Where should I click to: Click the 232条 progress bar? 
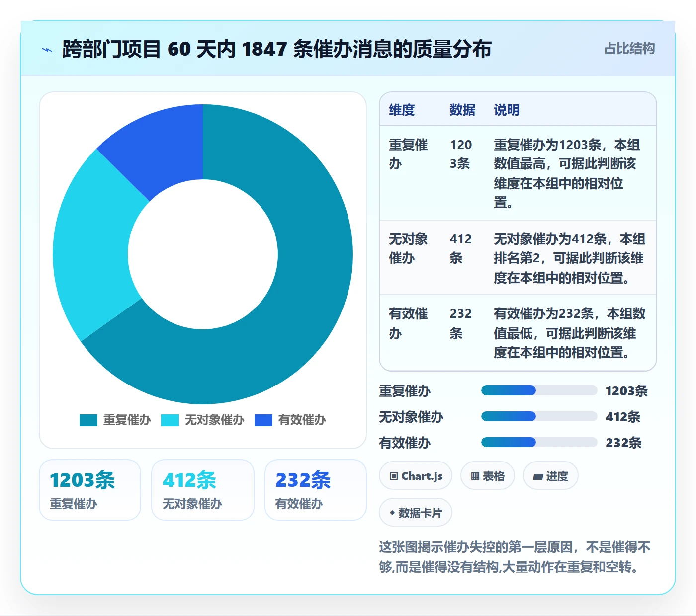[539, 442]
